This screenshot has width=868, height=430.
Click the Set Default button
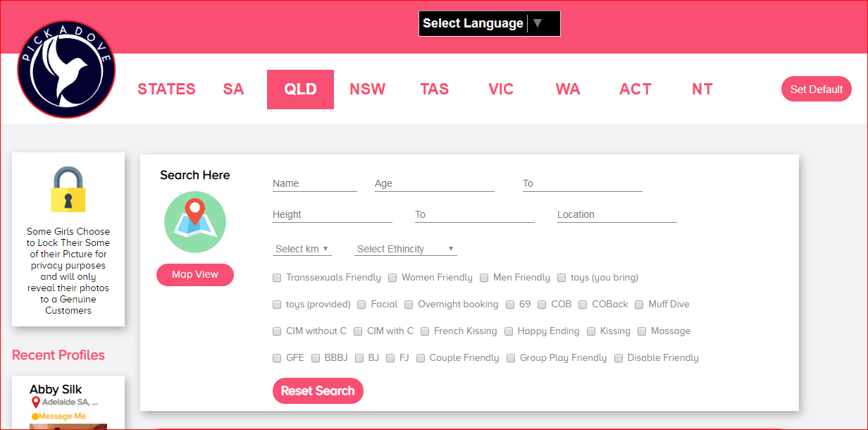pos(816,90)
